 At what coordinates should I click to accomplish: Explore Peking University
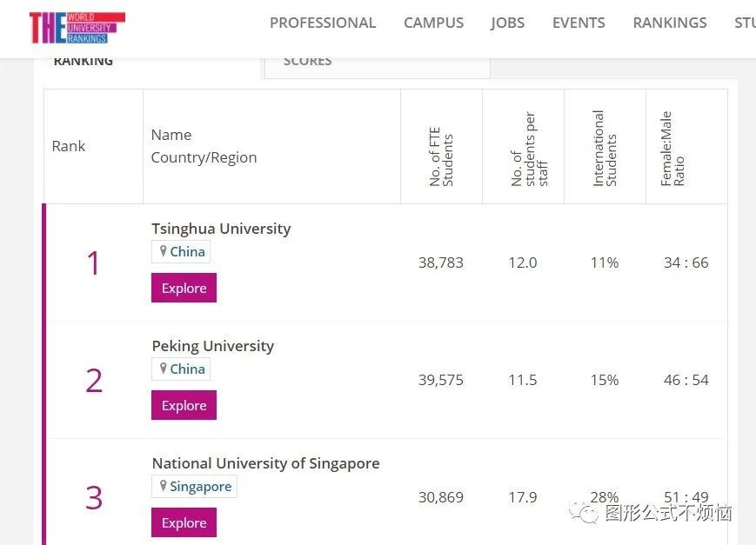coord(184,406)
